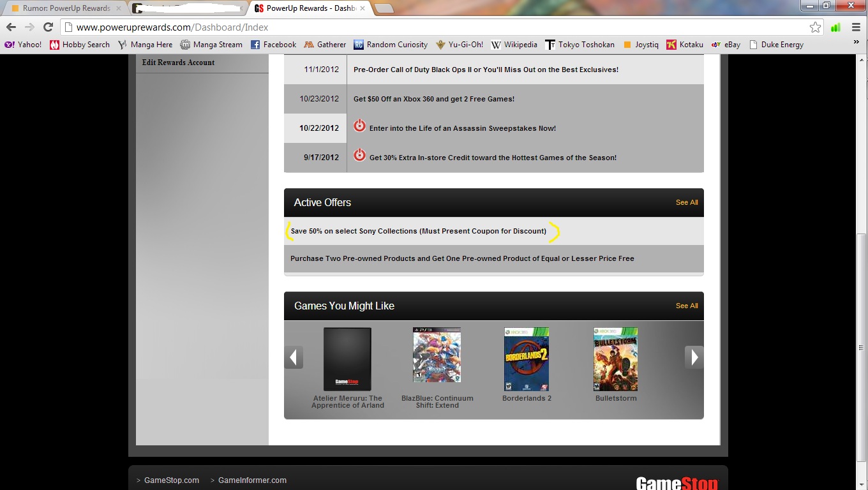Open the Manga Here bookmark
The width and height of the screenshot is (868, 490).
[145, 45]
